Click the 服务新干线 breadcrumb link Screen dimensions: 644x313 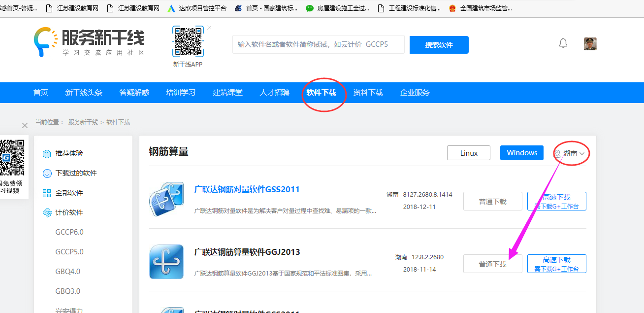coord(83,122)
